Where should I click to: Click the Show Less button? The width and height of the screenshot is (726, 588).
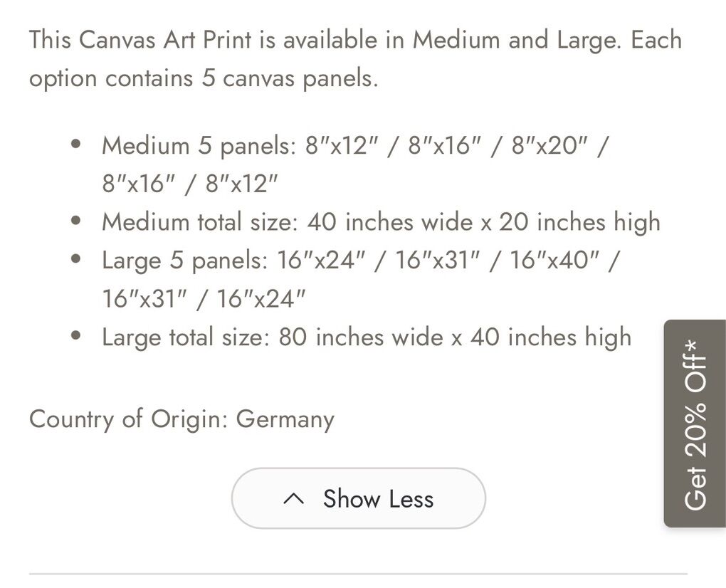tap(358, 498)
